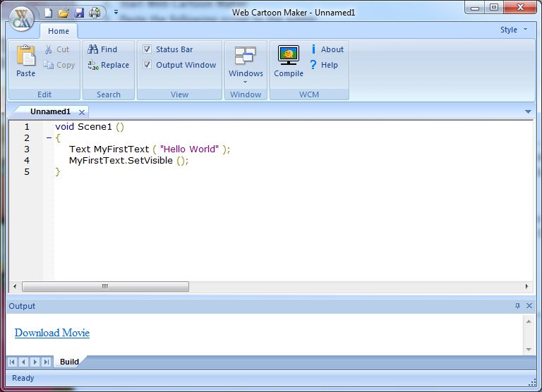542x392 pixels.
Task: Open the Windows dropdown
Action: [246, 65]
